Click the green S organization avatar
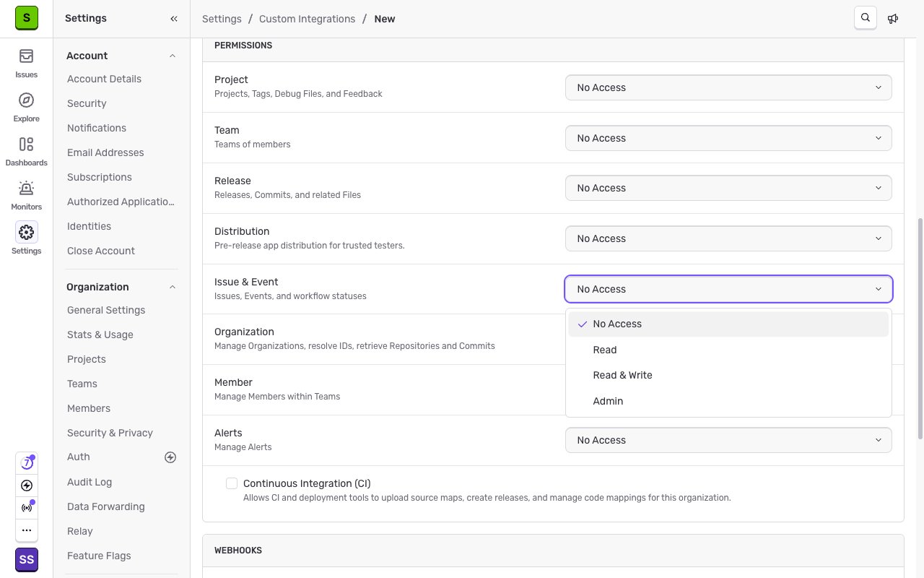 (27, 19)
